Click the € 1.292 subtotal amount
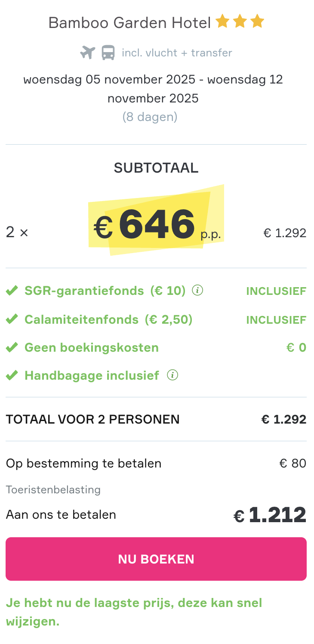 point(284,233)
